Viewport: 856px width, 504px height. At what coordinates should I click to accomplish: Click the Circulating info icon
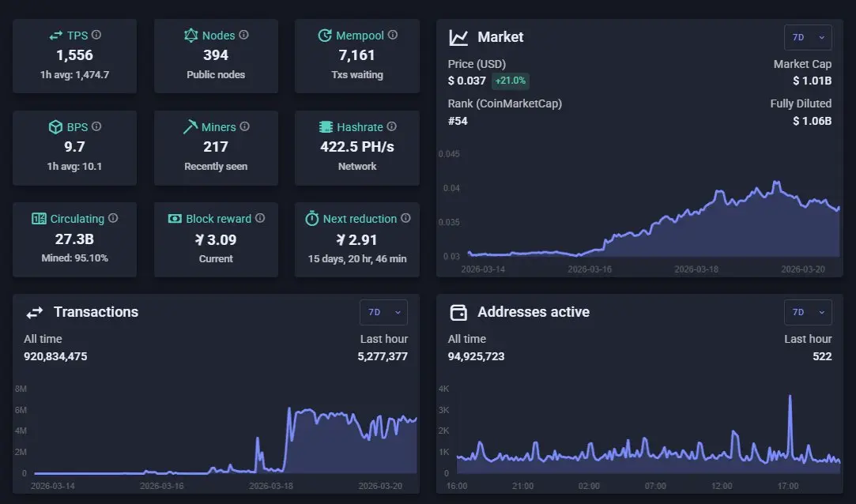[x=113, y=218]
